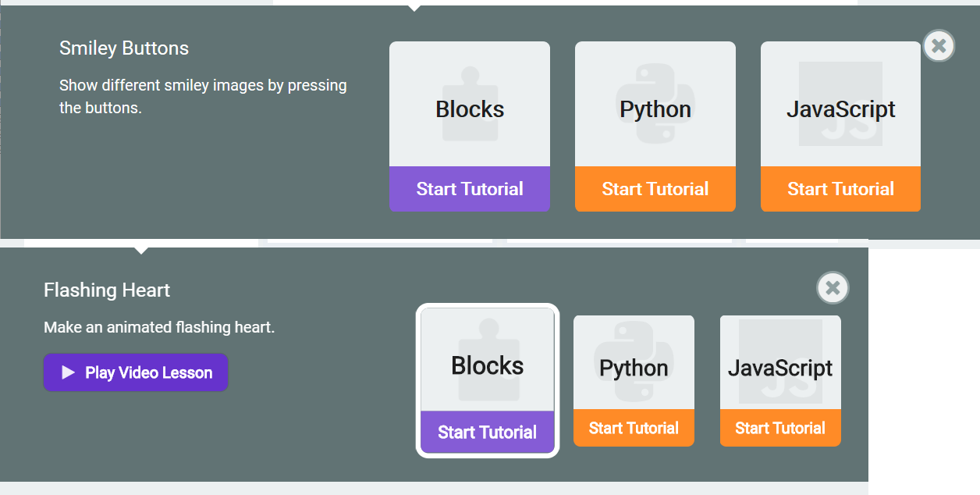Select Python logo card in Smiley Buttons
The image size is (980, 495).
(655, 104)
